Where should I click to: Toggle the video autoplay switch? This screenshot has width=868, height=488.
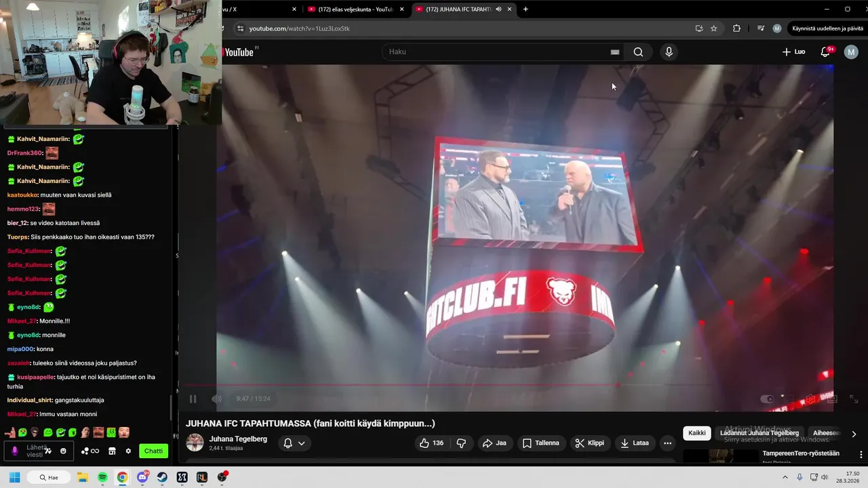click(767, 399)
